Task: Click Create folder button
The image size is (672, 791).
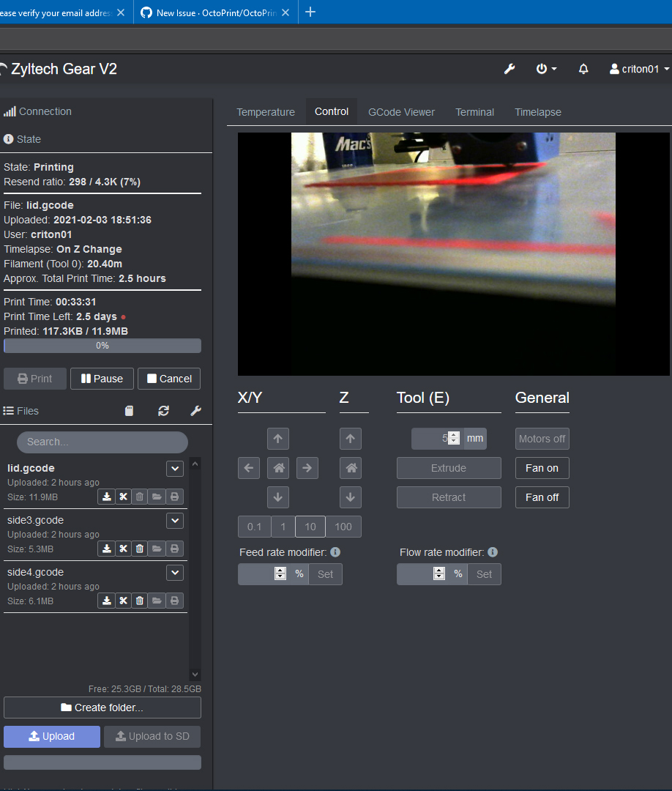Action: pyautogui.click(x=102, y=708)
